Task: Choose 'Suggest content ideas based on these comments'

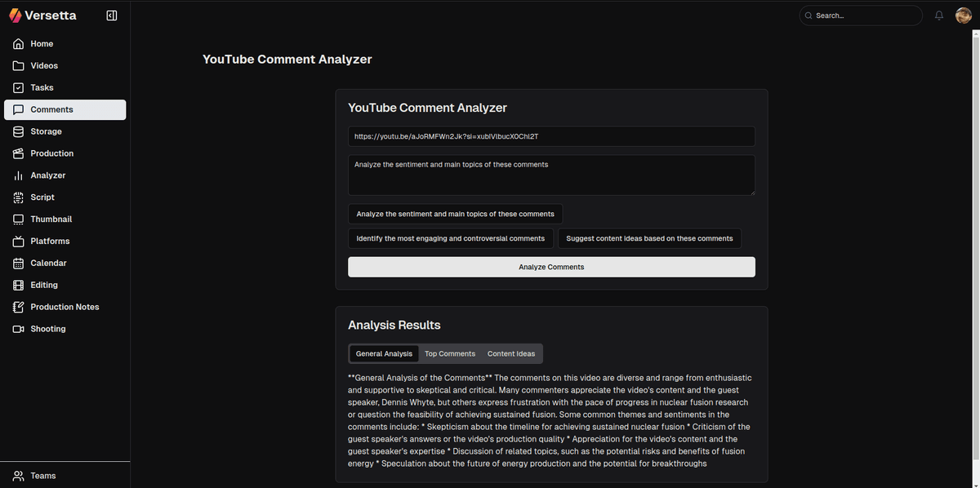Action: 649,238
